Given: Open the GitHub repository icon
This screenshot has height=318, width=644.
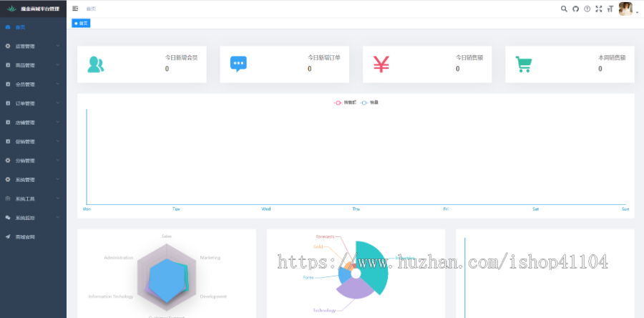Looking at the screenshot, I should 575,9.
